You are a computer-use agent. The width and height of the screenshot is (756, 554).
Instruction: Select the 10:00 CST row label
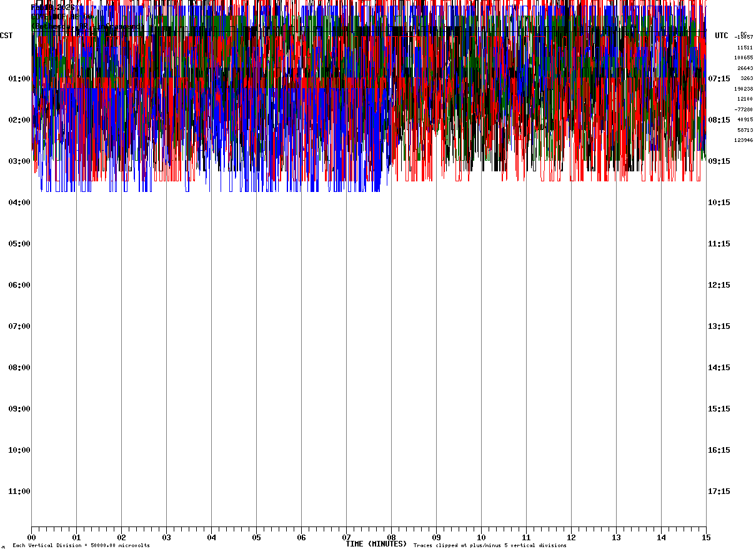[19, 450]
